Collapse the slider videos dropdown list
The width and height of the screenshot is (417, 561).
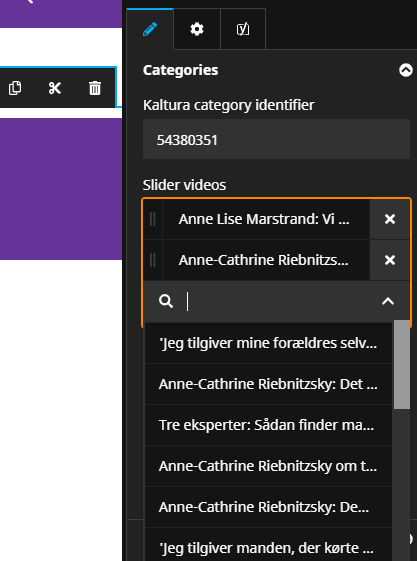click(388, 301)
